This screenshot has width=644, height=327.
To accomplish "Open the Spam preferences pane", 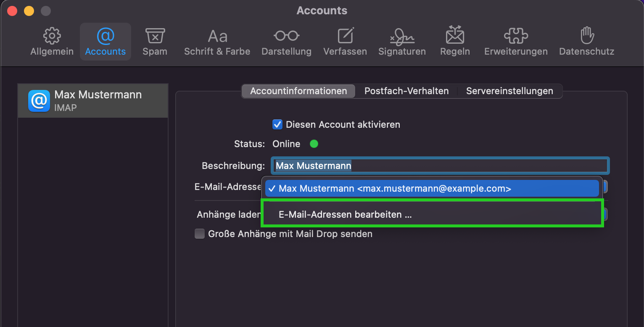I will [155, 42].
